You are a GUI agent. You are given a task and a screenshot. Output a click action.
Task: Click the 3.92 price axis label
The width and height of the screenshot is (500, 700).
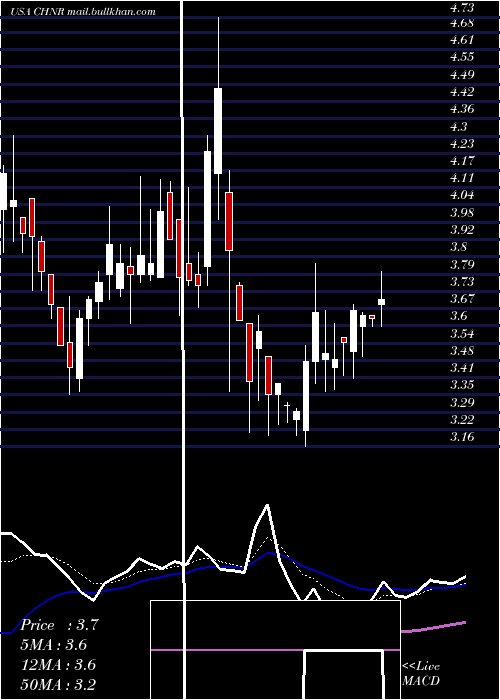[x=461, y=230]
